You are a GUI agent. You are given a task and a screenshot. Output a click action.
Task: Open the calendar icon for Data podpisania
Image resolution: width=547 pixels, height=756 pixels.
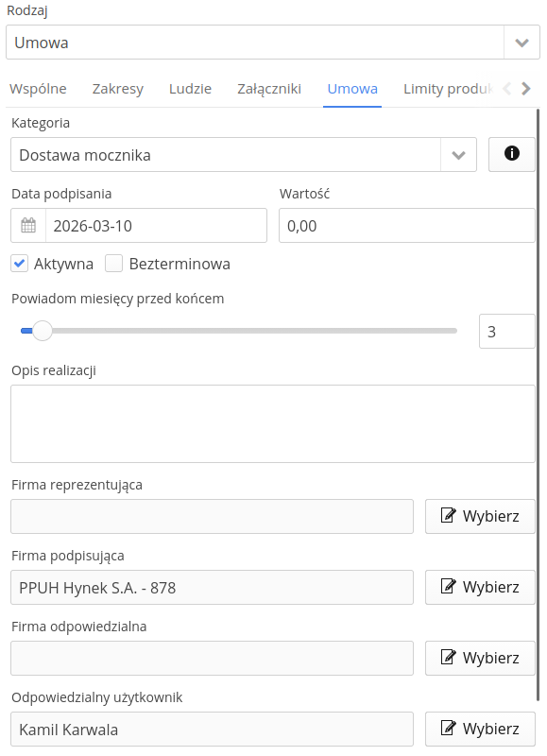28,225
